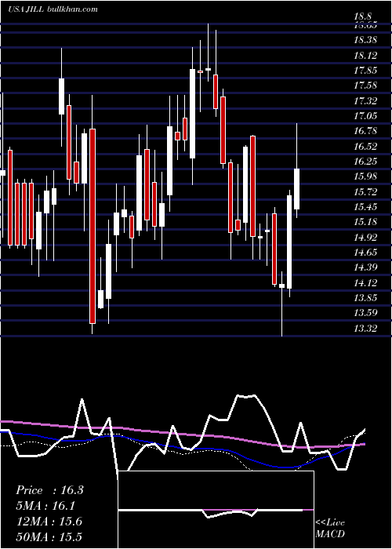Click inside the MACD inset chart panel

point(216,510)
